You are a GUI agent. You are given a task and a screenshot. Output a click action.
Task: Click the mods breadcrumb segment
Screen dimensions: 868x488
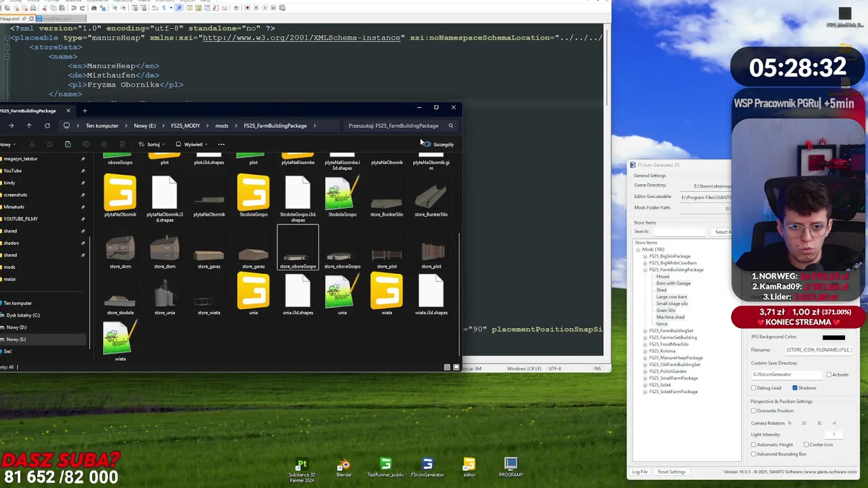click(x=222, y=125)
